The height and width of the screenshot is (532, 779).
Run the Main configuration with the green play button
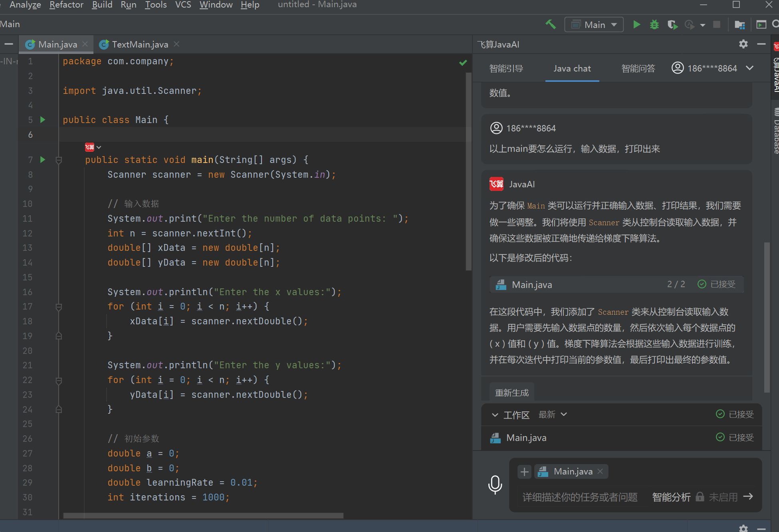[637, 25]
